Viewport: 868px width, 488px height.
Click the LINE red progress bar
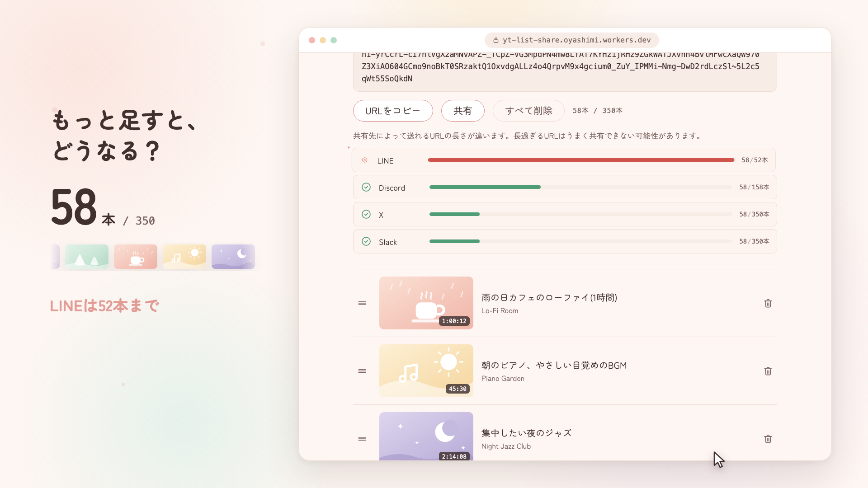[x=581, y=160]
